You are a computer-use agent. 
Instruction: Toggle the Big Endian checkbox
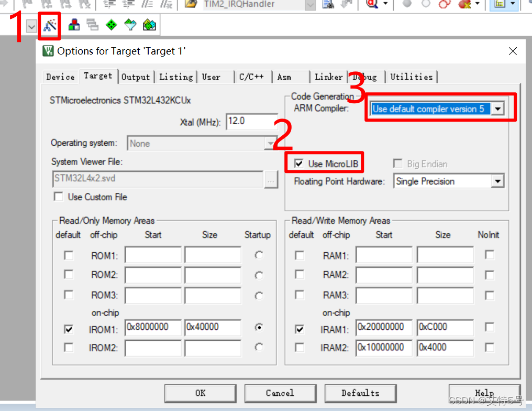point(397,164)
